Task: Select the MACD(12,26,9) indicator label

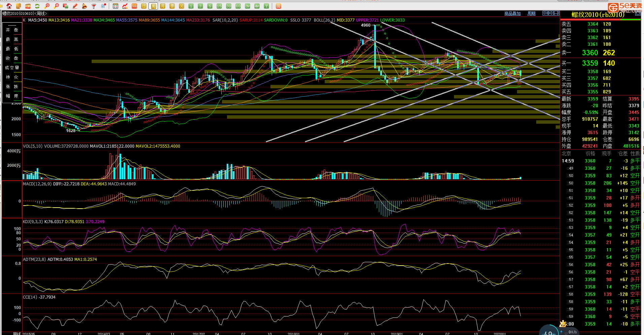Action: pyautogui.click(x=37, y=184)
